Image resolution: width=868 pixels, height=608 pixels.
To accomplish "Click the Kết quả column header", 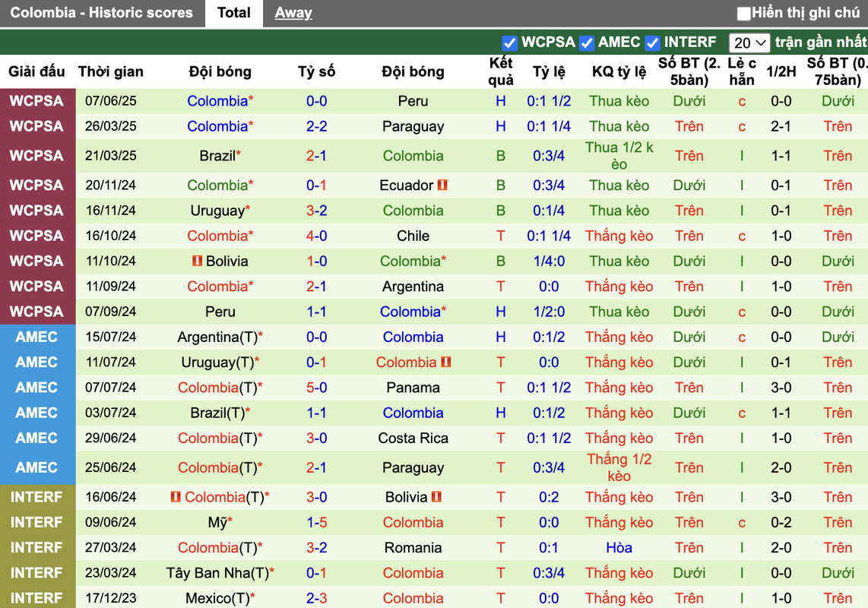I will (501, 72).
